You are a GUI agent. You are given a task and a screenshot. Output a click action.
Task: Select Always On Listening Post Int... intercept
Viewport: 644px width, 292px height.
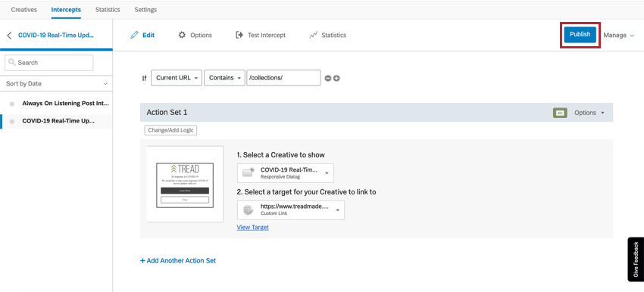coord(65,104)
